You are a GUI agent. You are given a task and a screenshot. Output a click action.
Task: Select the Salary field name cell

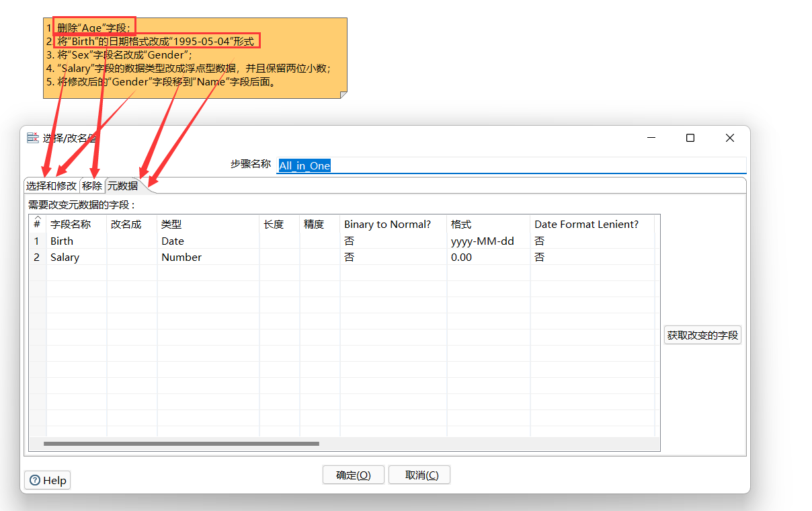point(76,257)
